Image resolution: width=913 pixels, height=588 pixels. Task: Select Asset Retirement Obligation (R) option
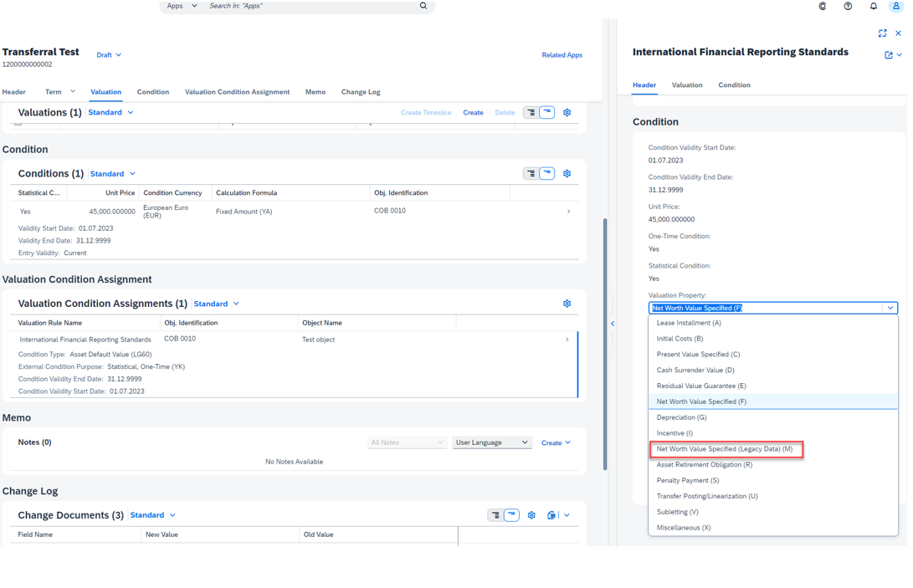[773, 464]
